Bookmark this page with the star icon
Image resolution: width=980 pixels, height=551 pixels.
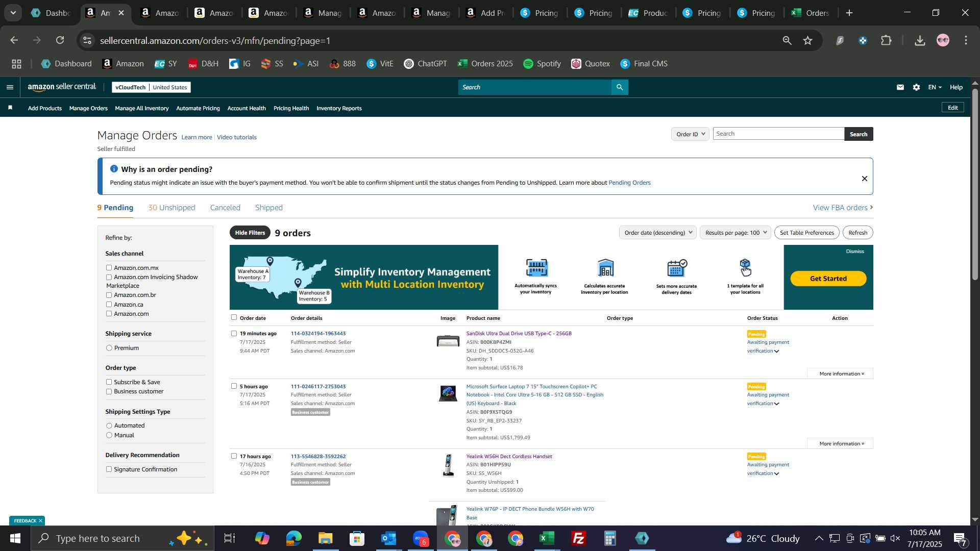(807, 40)
